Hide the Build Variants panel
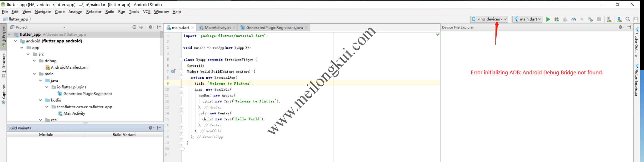 click(159, 128)
